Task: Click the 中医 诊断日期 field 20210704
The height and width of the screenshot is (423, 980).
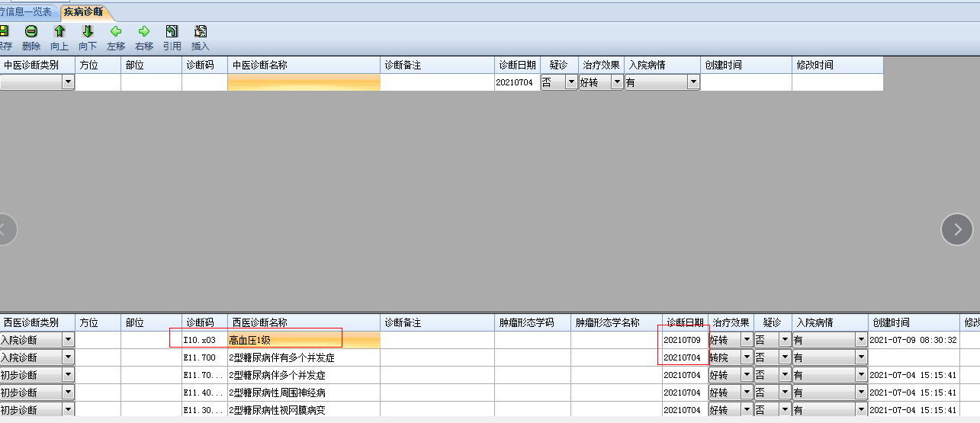Action: (517, 82)
